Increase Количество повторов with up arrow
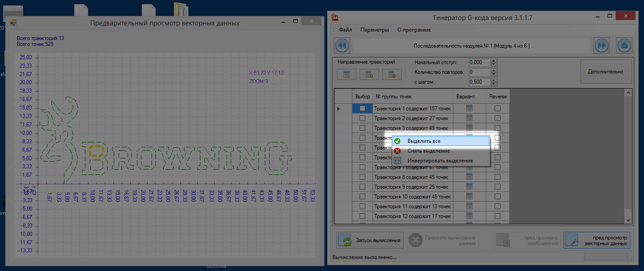 tap(493, 70)
